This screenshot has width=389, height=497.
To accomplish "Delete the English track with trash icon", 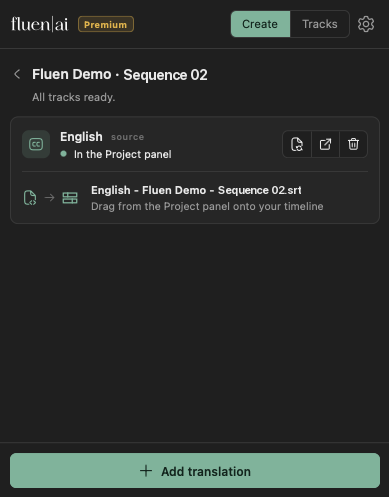I will coord(353,144).
